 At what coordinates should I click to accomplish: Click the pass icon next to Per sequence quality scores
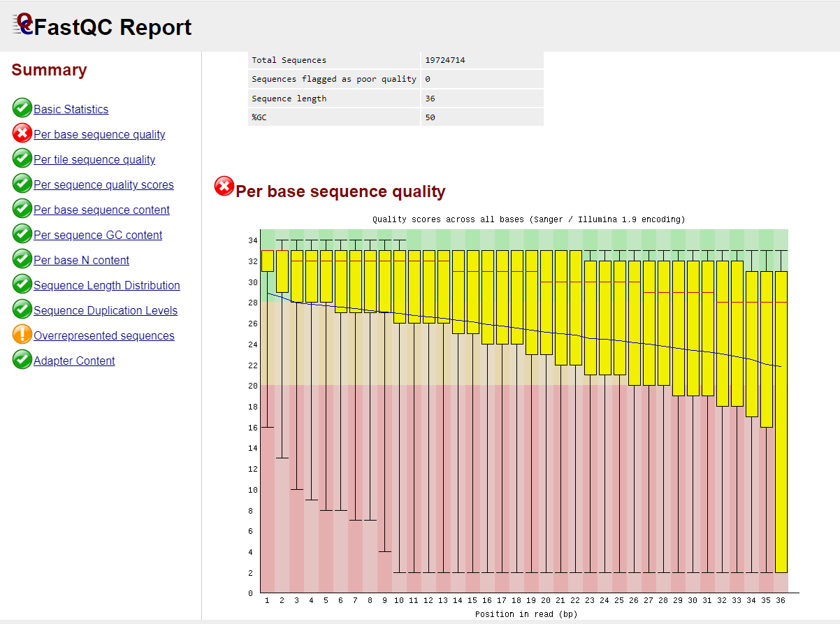(22, 184)
